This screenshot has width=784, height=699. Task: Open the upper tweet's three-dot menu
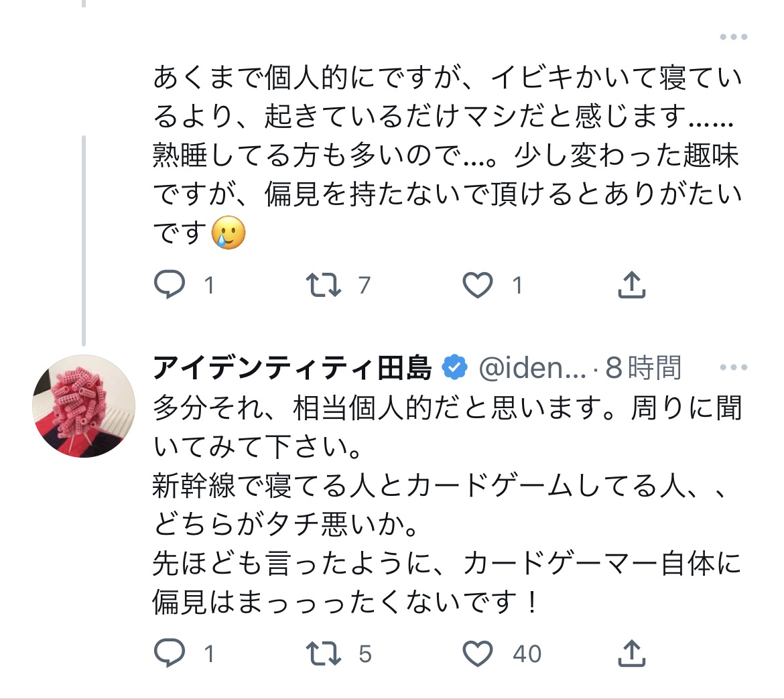[x=733, y=38]
